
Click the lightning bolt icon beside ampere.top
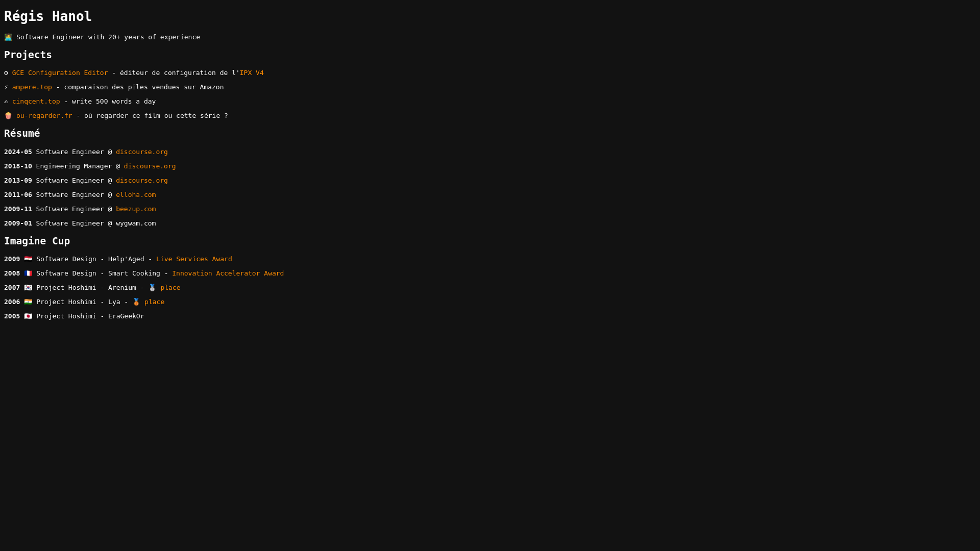[6, 87]
